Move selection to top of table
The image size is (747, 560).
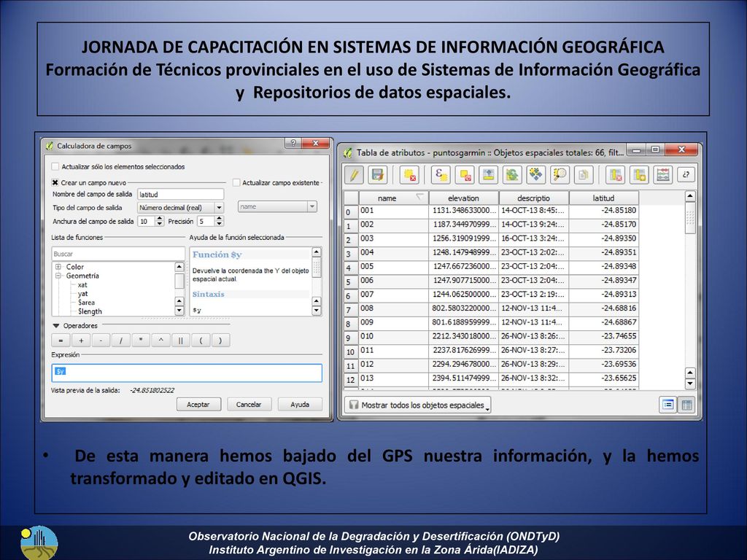click(x=488, y=175)
